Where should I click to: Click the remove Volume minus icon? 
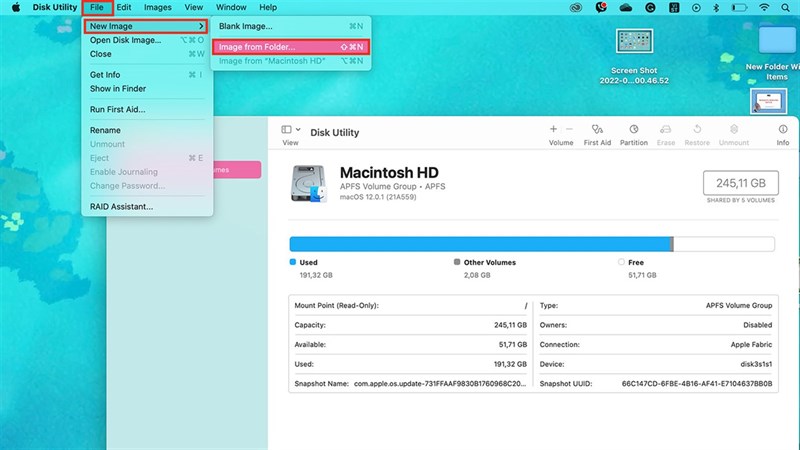click(569, 129)
